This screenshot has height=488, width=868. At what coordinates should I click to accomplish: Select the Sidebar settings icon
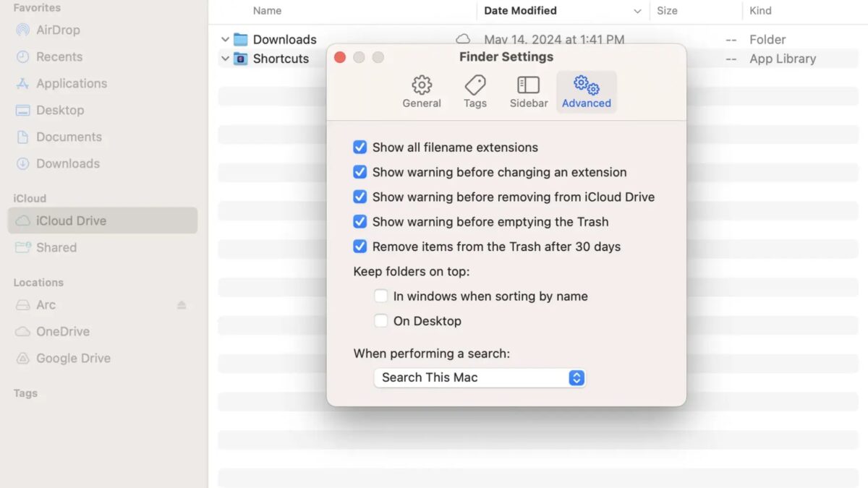click(529, 85)
